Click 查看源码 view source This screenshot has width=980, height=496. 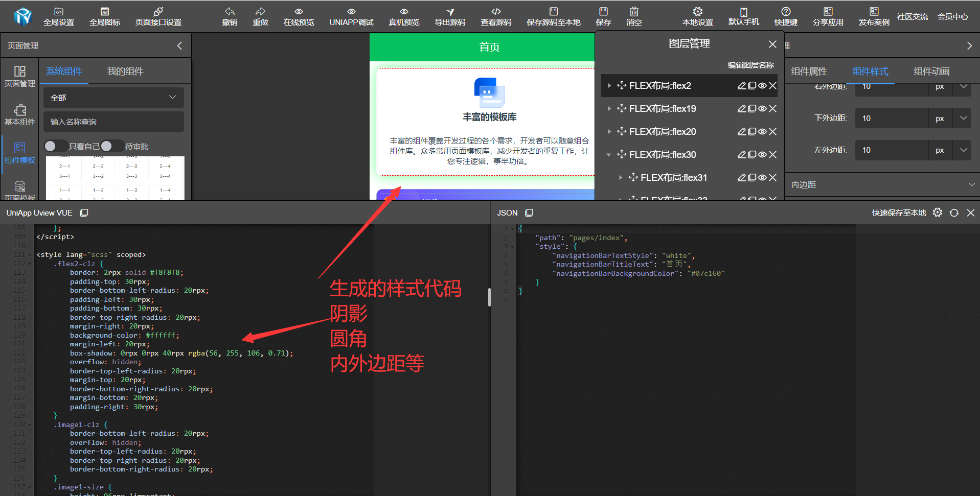496,17
